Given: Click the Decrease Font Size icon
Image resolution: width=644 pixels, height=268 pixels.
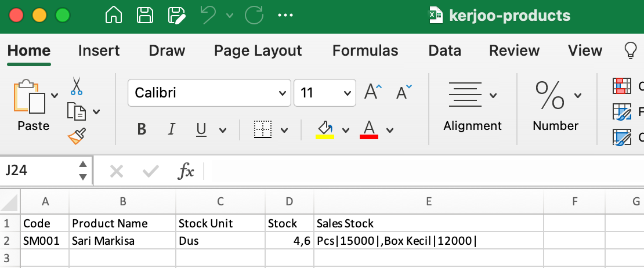Looking at the screenshot, I should pos(404,92).
